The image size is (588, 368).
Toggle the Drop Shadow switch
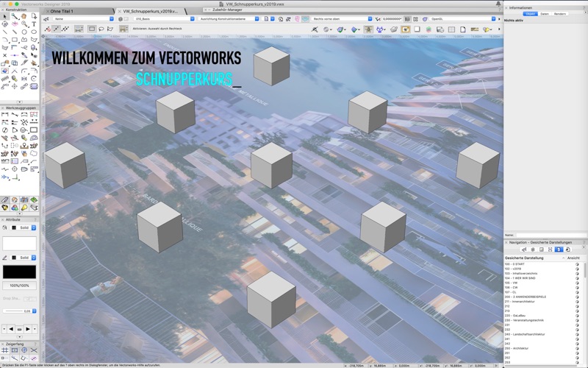tap(30, 299)
